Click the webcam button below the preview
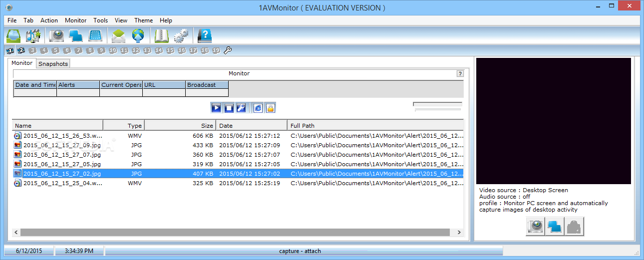This screenshot has height=260, width=644. point(535,226)
